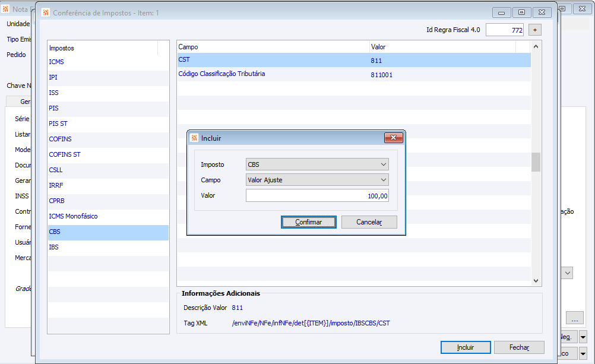
Task: Open the dropdown arrow beside Neg. button
Action: coord(583,337)
